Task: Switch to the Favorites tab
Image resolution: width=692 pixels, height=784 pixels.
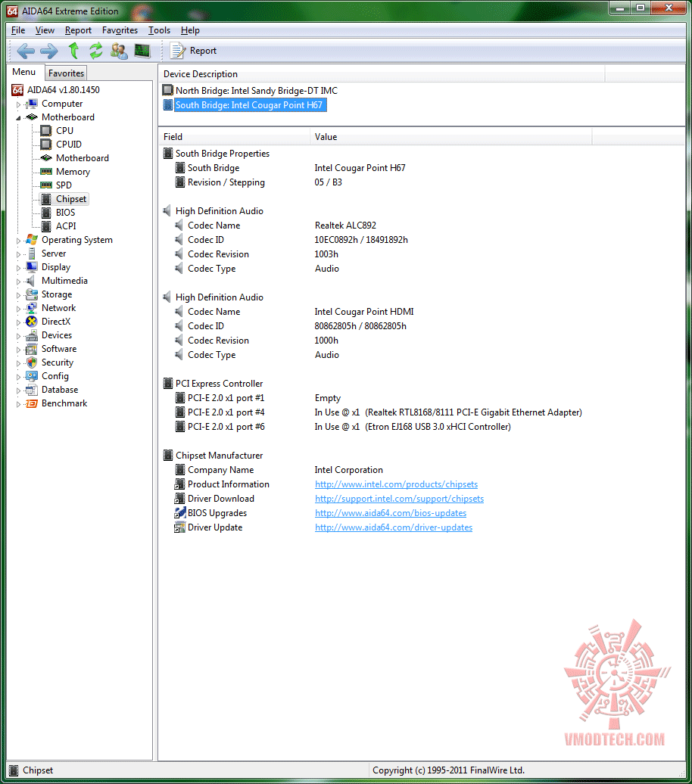Action: [66, 73]
